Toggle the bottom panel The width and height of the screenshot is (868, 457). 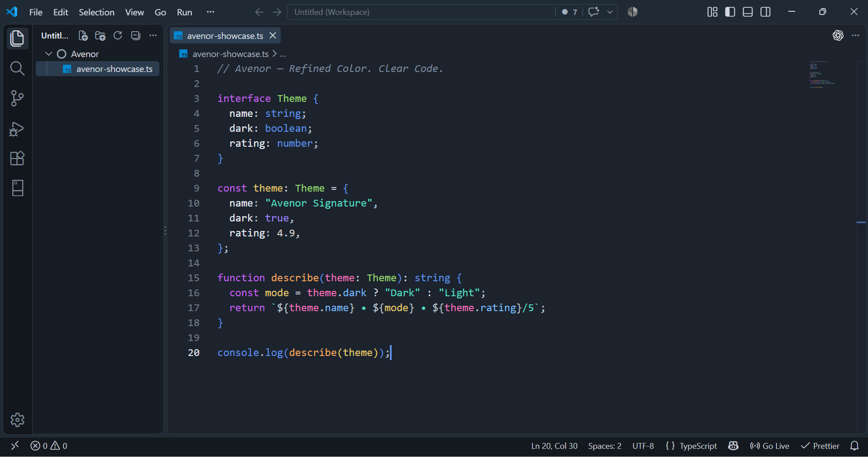[x=748, y=12]
